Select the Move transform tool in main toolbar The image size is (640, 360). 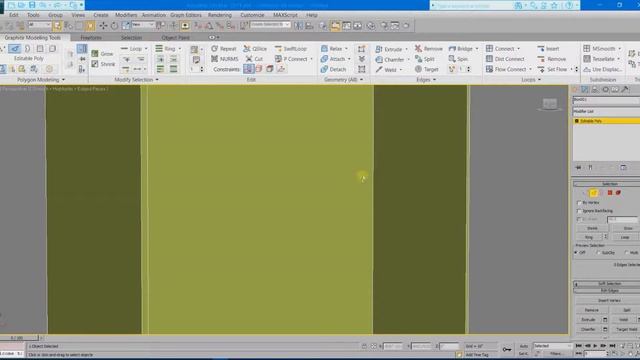[103, 26]
